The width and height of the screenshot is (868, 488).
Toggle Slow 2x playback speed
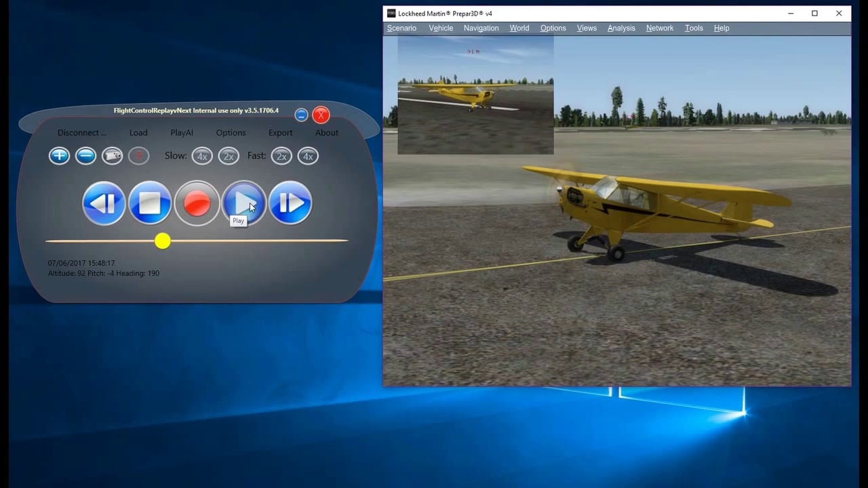(229, 156)
